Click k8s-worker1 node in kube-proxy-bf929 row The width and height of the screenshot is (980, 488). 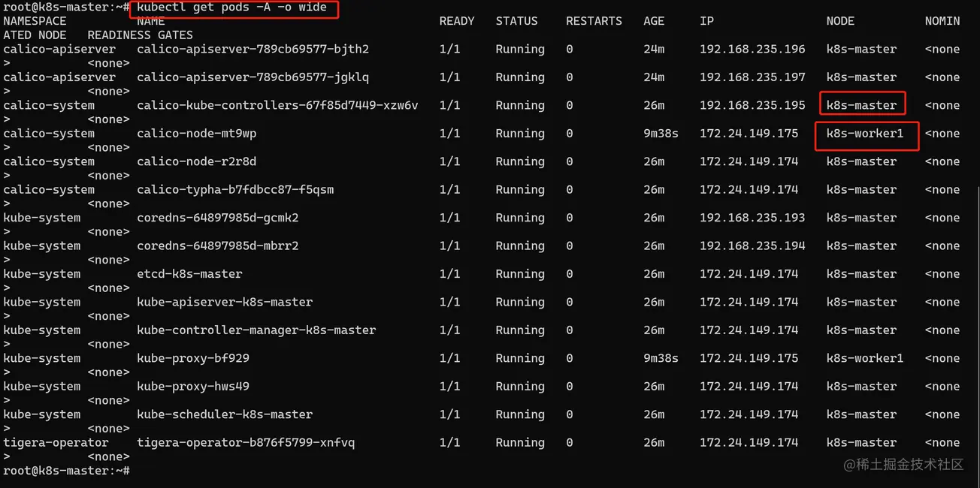point(865,359)
